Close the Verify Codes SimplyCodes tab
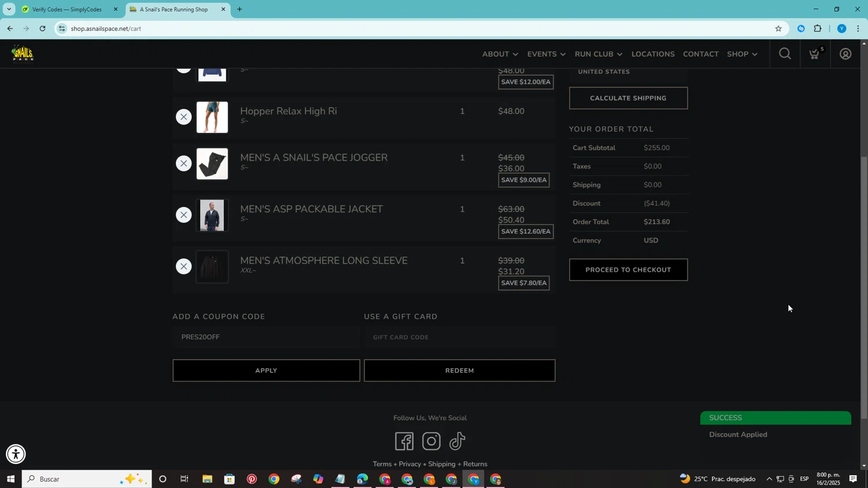Screen dimensions: 868x488 coord(115,9)
